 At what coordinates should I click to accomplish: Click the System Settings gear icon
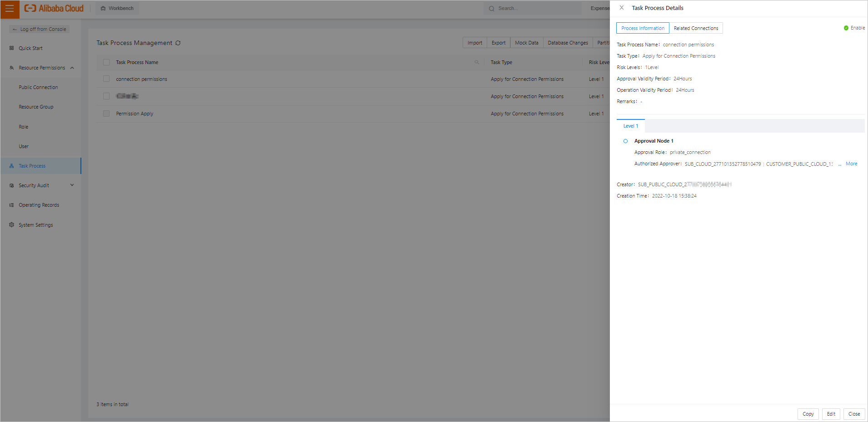(x=12, y=225)
